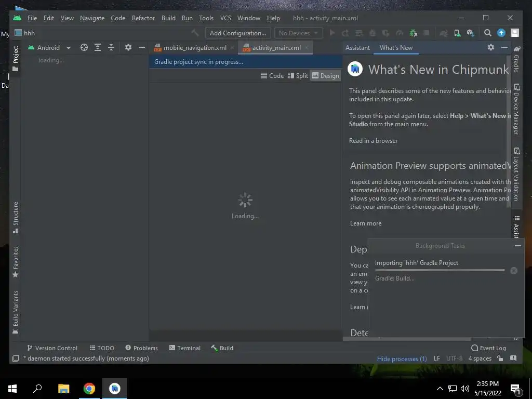This screenshot has width=532, height=399.
Task: Click the Collapse All icon in Project panel
Action: [111, 47]
